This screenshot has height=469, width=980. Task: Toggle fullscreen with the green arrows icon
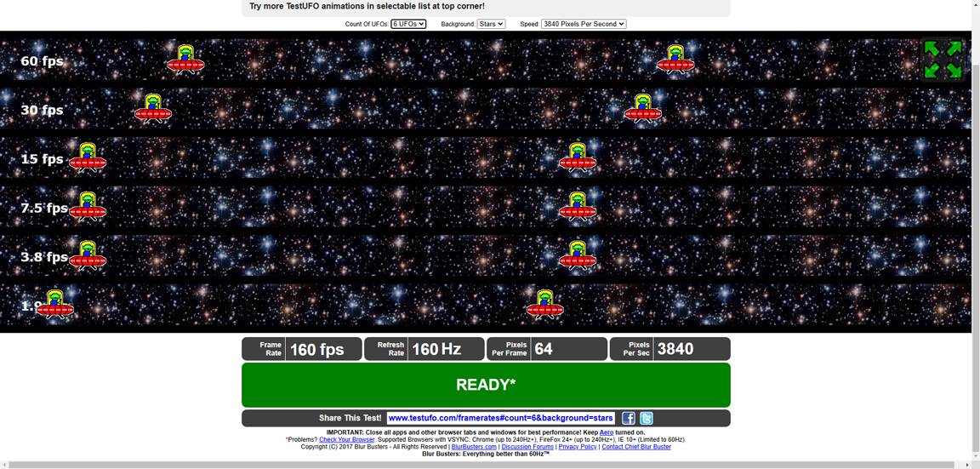pyautogui.click(x=943, y=60)
